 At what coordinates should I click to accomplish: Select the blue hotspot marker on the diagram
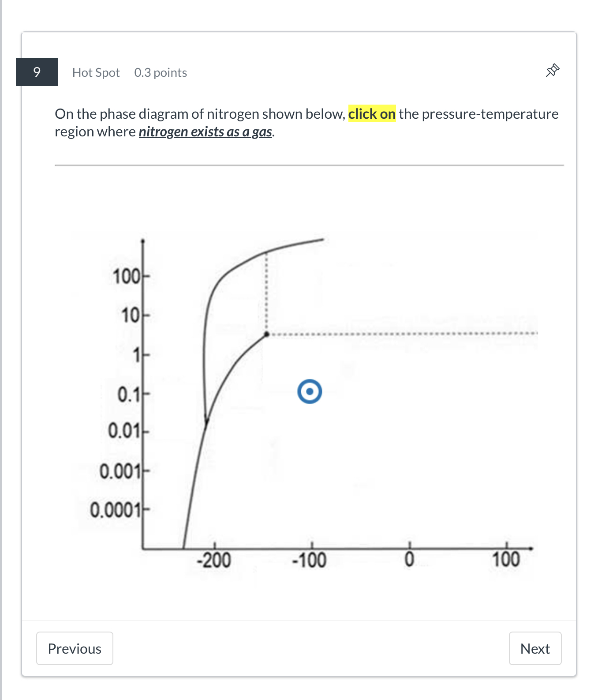pyautogui.click(x=310, y=391)
